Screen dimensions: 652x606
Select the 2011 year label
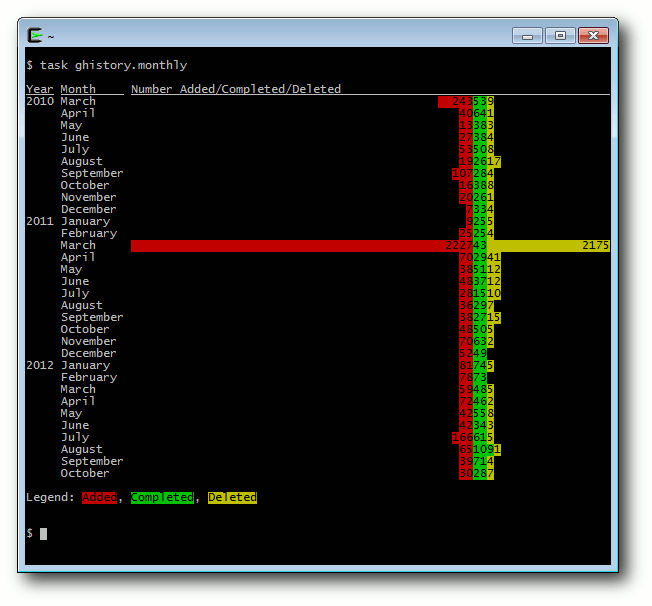(x=40, y=221)
